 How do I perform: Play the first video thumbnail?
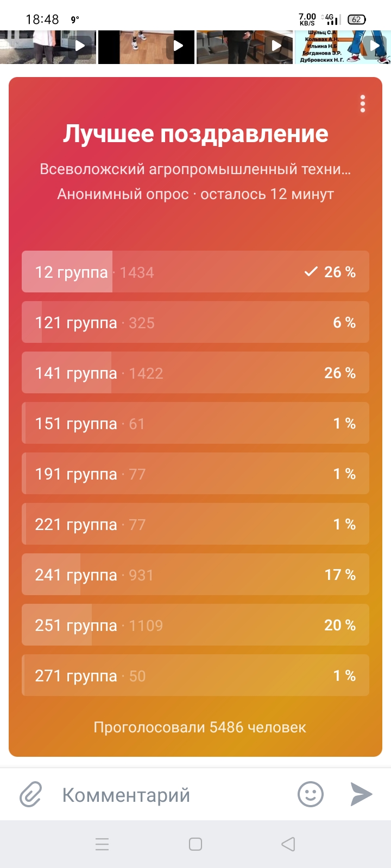click(x=80, y=46)
